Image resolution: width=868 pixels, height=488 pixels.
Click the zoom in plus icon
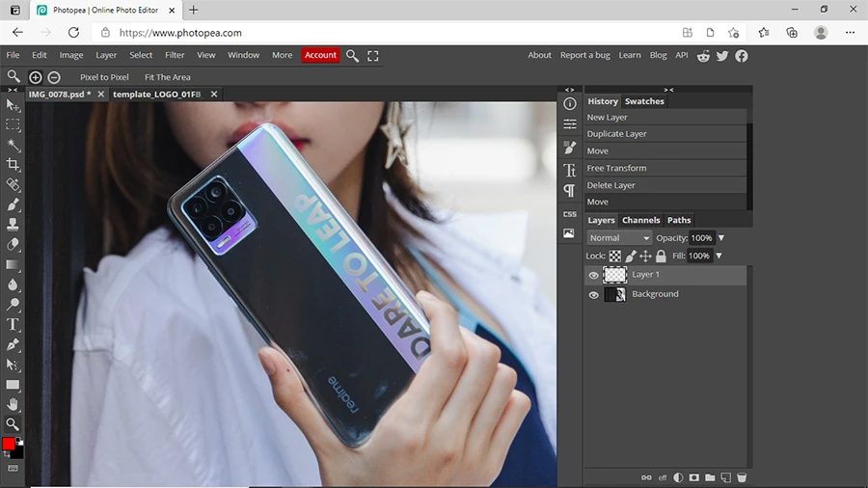36,77
